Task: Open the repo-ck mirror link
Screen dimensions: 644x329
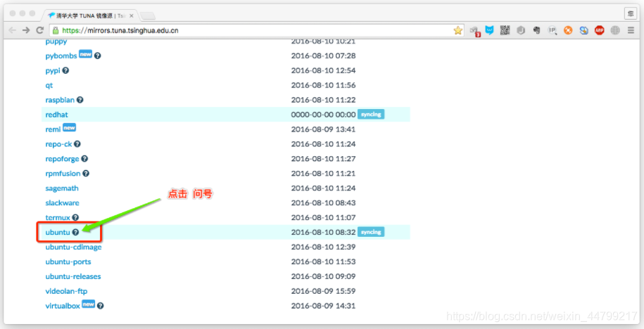Action: point(58,144)
